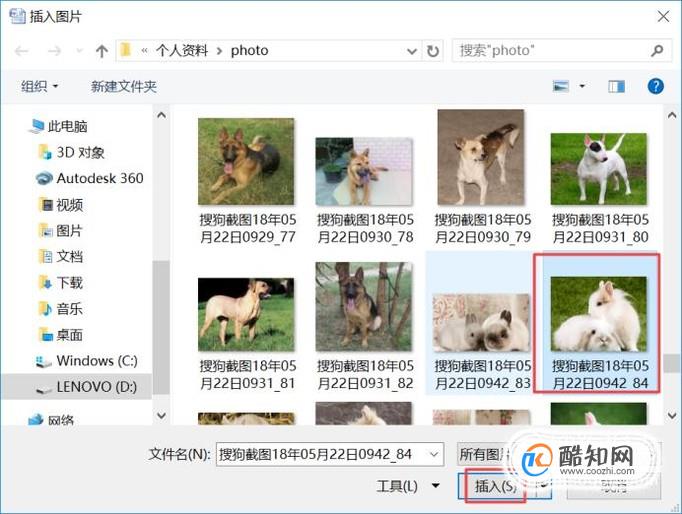Screen dimensions: 682x514
Task: Expand the address bar history dropdown
Action: pos(411,51)
